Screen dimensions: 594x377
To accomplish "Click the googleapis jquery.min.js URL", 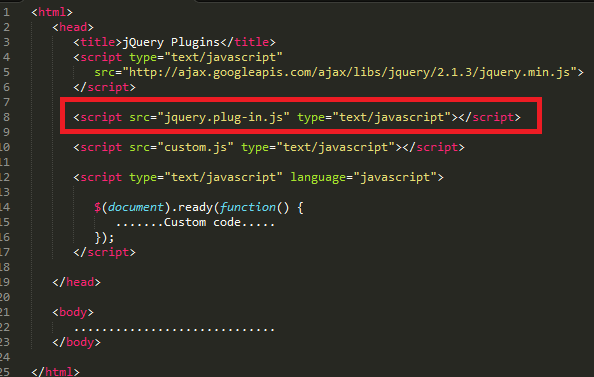I will point(349,72).
